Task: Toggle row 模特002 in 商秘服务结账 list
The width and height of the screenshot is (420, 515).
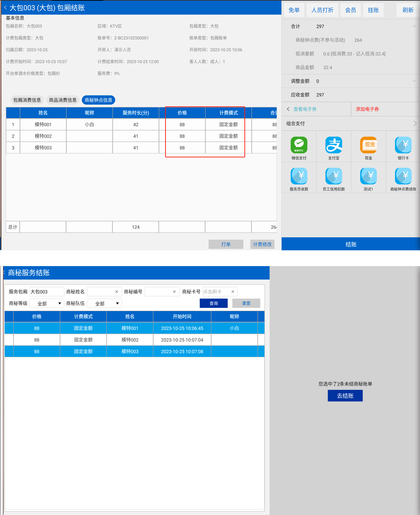Action: (x=134, y=340)
